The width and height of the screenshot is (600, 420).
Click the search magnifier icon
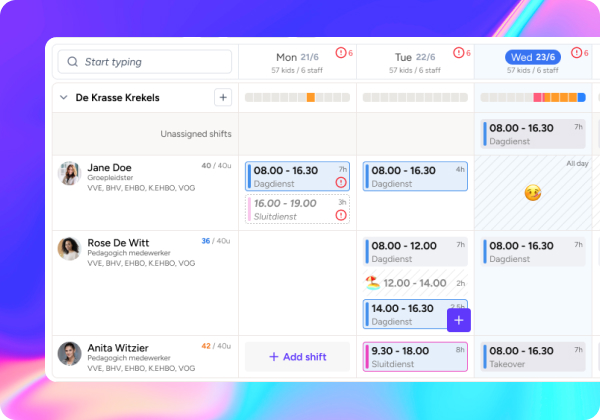[x=72, y=62]
